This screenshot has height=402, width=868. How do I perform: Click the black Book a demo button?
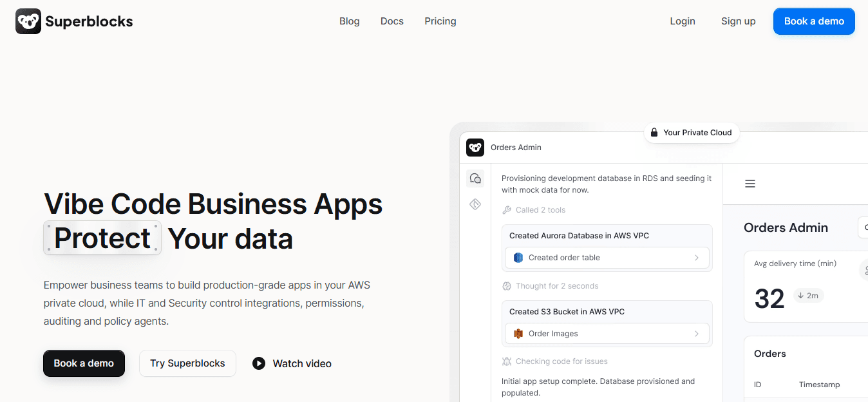[x=84, y=363]
